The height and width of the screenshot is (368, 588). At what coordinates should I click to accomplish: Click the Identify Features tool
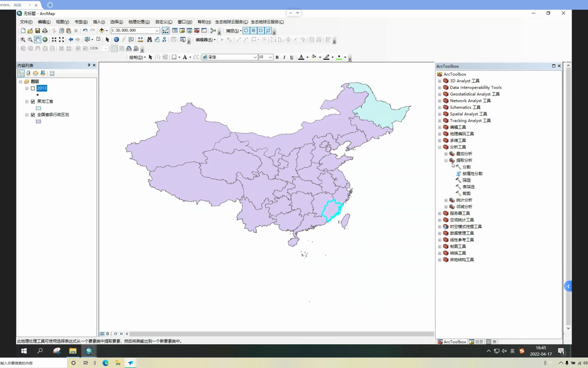tap(116, 39)
